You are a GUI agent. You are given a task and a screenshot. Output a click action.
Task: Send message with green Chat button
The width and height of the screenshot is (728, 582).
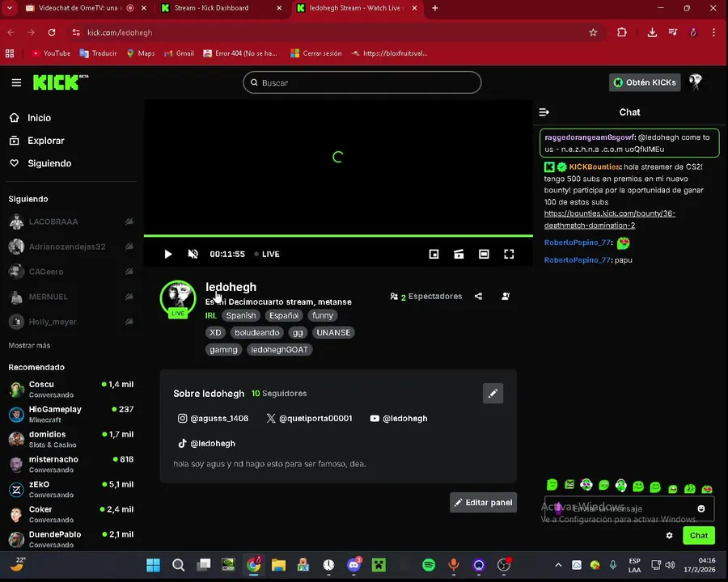[x=698, y=536]
